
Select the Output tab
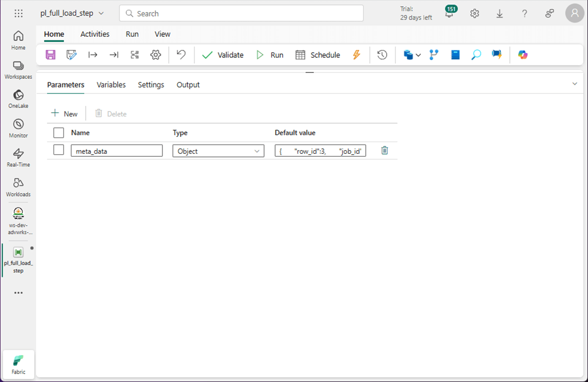188,85
